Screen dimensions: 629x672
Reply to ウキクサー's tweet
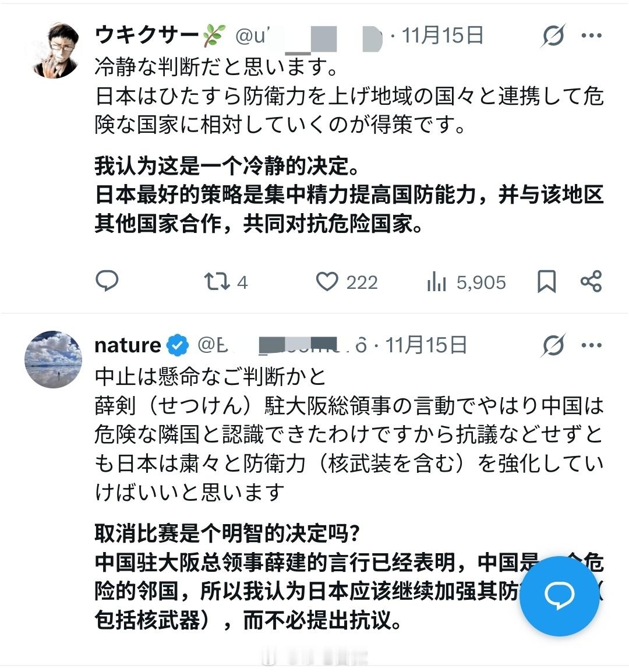107,282
